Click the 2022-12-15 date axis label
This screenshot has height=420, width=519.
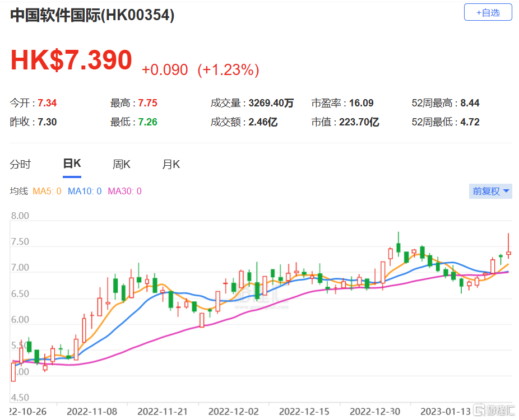pos(303,412)
